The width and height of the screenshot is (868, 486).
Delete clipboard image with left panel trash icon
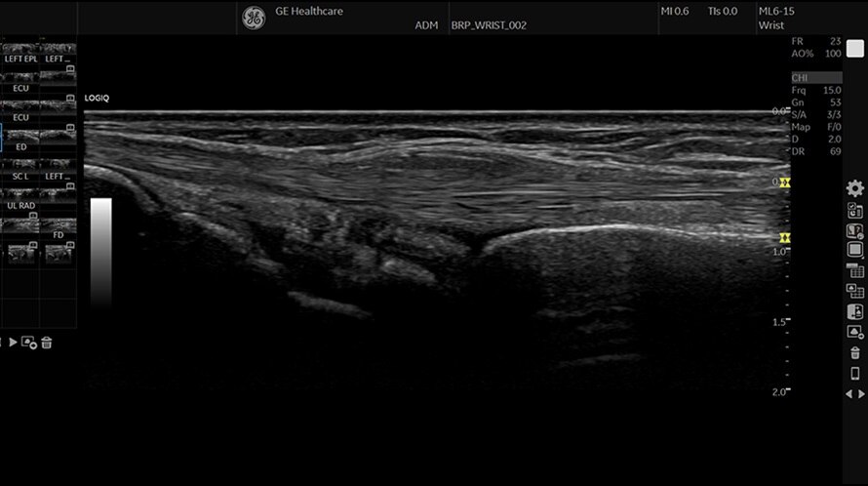point(47,343)
